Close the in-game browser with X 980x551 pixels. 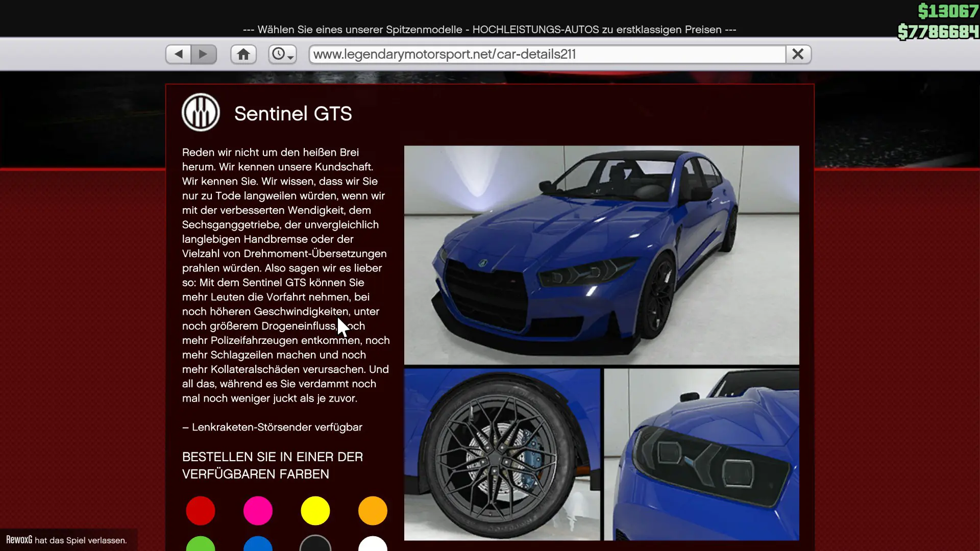pos(798,54)
